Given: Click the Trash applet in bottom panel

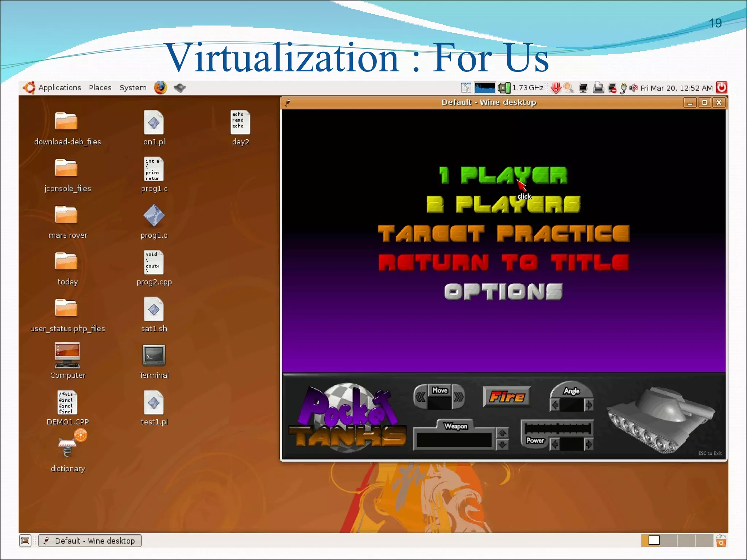Looking at the screenshot, I should 721,541.
